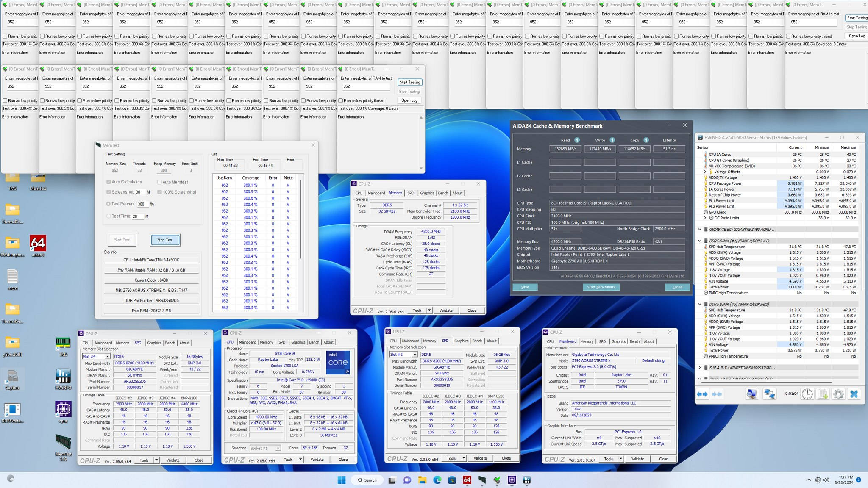Click info icon next to Copy column

point(646,140)
